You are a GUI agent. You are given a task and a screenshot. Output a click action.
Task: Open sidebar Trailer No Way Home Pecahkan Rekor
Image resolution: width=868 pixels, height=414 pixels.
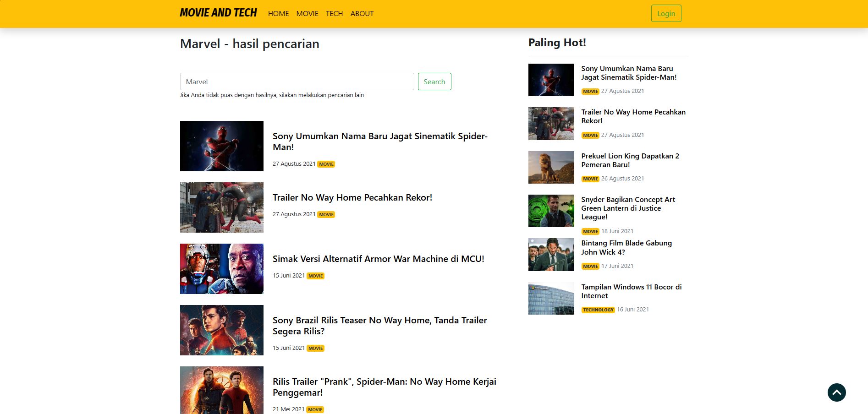point(633,116)
